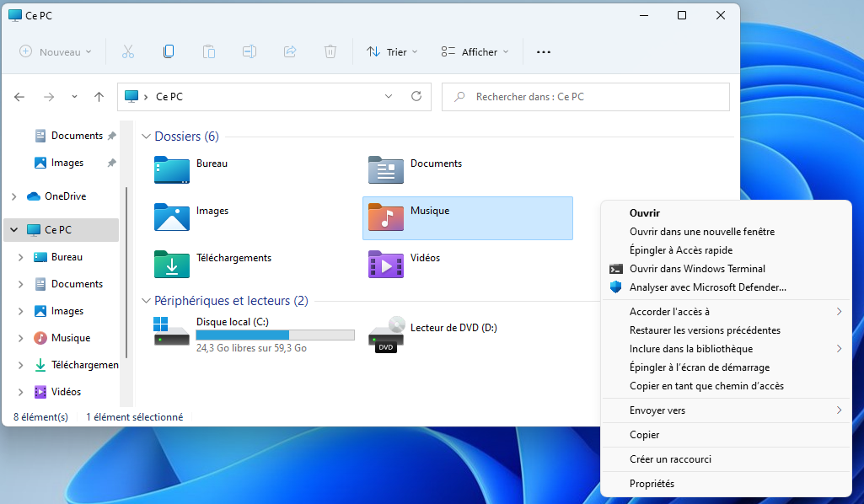This screenshot has height=504, width=864.
Task: Click the Rename icon in toolbar
Action: [250, 51]
